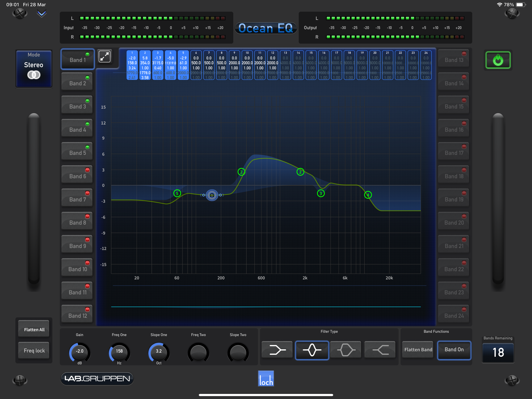Viewport: 532px width, 399px height.
Task: Select left node 2 near 350 Hz
Action: pos(241,172)
